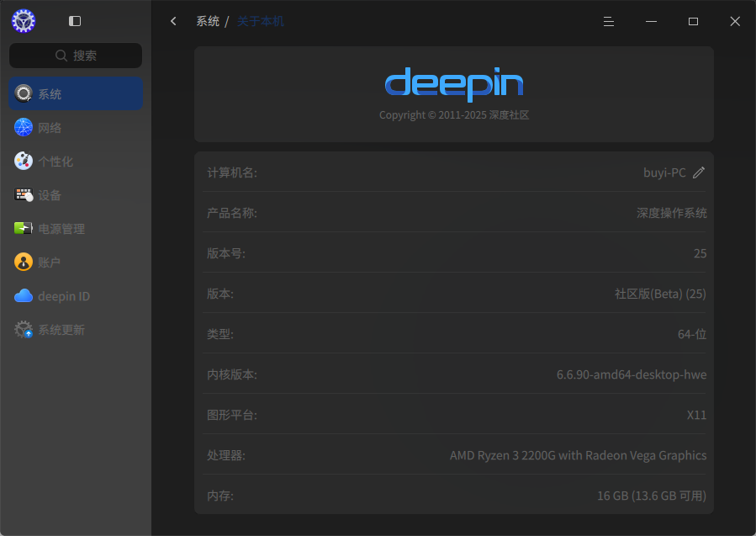The image size is (756, 536).
Task: Click the 账户 user icon
Action: 24,262
